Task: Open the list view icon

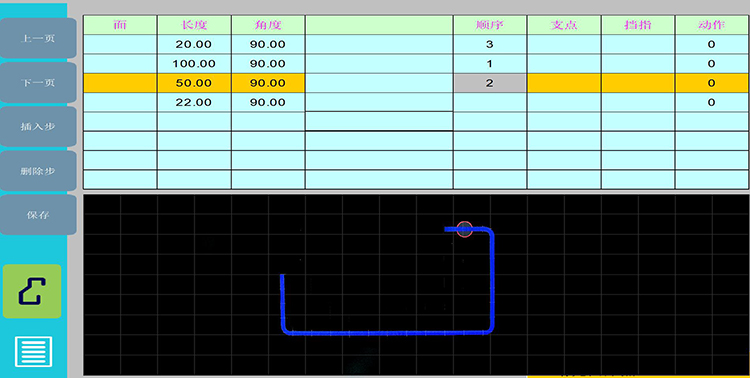Action: (x=33, y=352)
